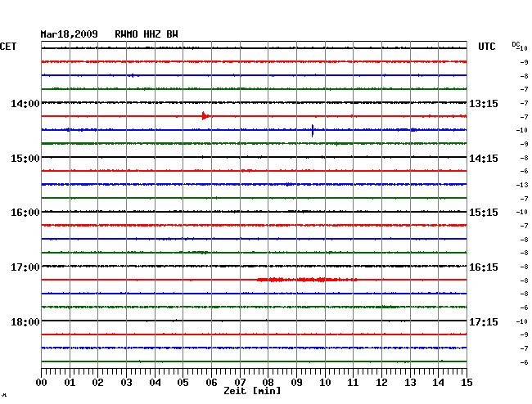Screen dimensions: 532x404
Task: Click the 12 minute axis label
Action: 381,382
